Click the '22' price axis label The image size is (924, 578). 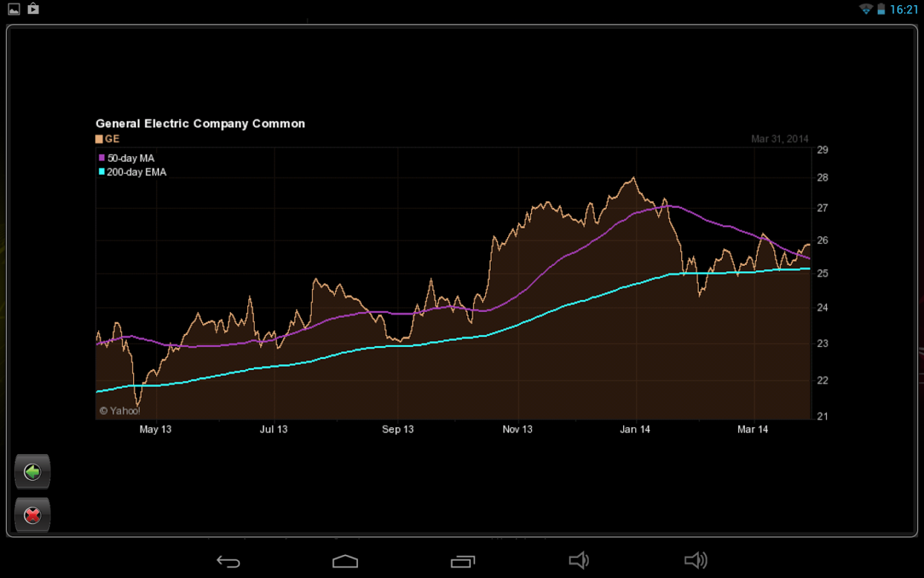point(823,380)
